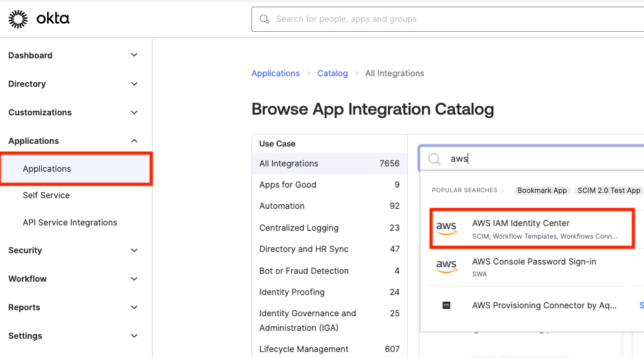
Task: Open the Customizations sidebar section
Action: [x=40, y=113]
